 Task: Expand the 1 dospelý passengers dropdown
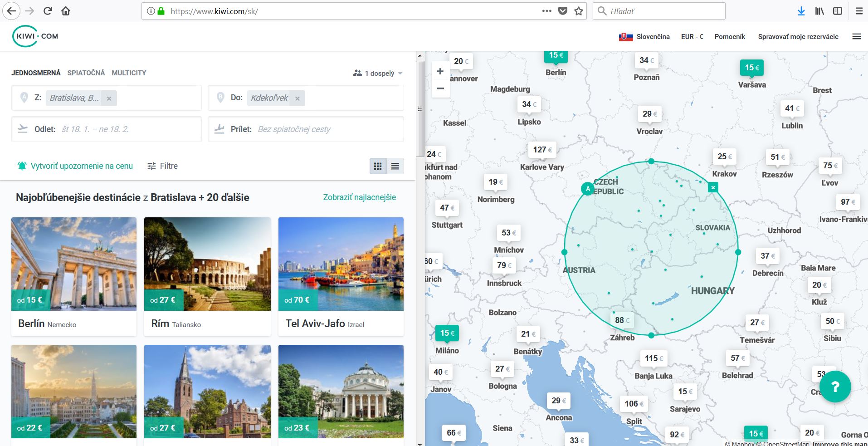[x=378, y=73]
